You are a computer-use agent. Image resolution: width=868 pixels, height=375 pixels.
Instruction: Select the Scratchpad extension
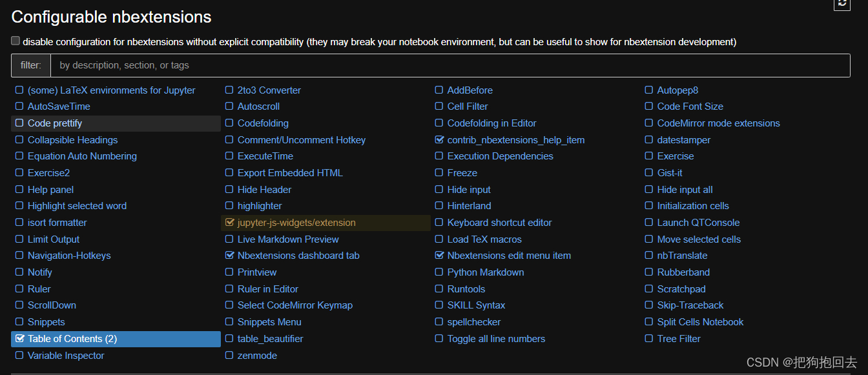pos(681,289)
